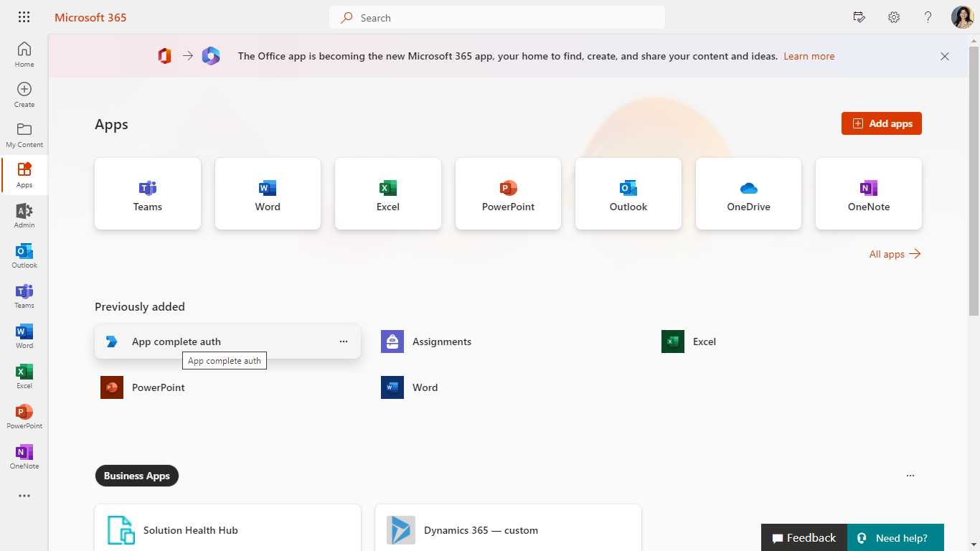Follow the Learn more banner link
Screen dimensions: 980x551
pyautogui.click(x=809, y=56)
